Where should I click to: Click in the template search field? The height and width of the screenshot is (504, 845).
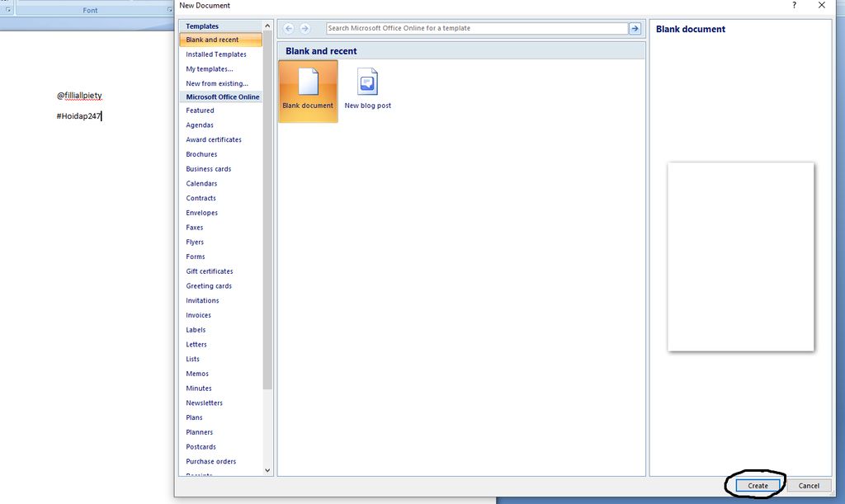[x=477, y=28]
